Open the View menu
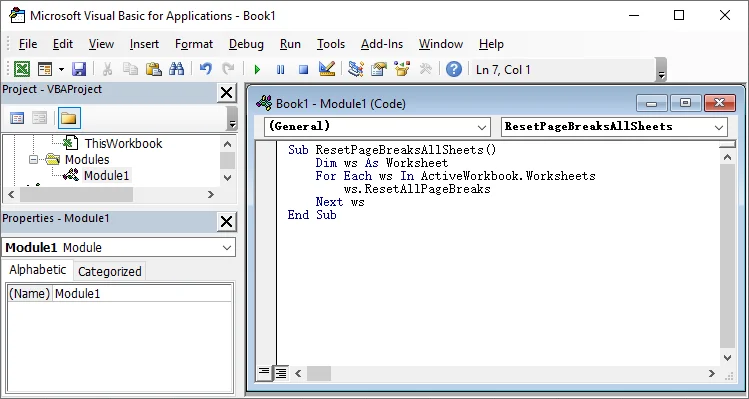The width and height of the screenshot is (749, 399). point(101,44)
